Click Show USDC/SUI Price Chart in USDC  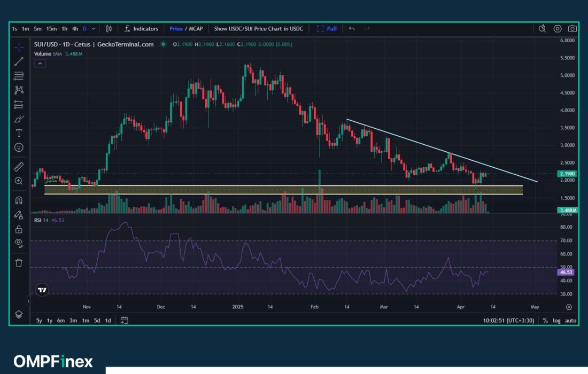click(258, 29)
